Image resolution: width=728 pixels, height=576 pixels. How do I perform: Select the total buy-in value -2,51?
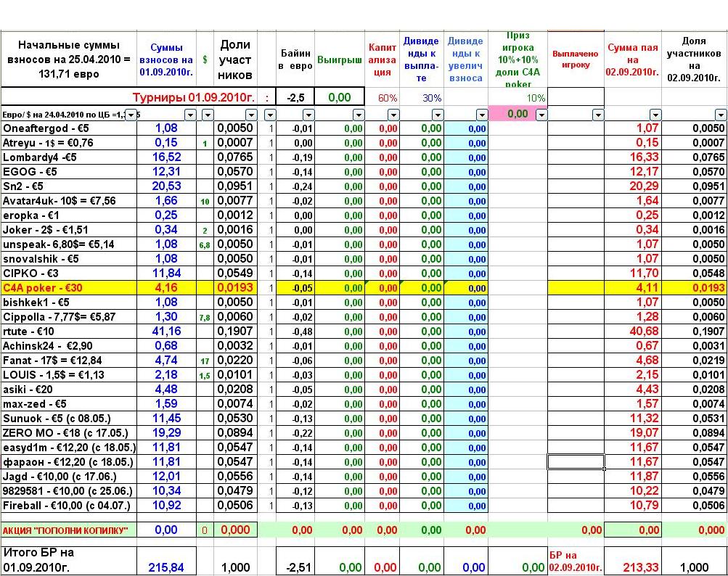coord(298,567)
